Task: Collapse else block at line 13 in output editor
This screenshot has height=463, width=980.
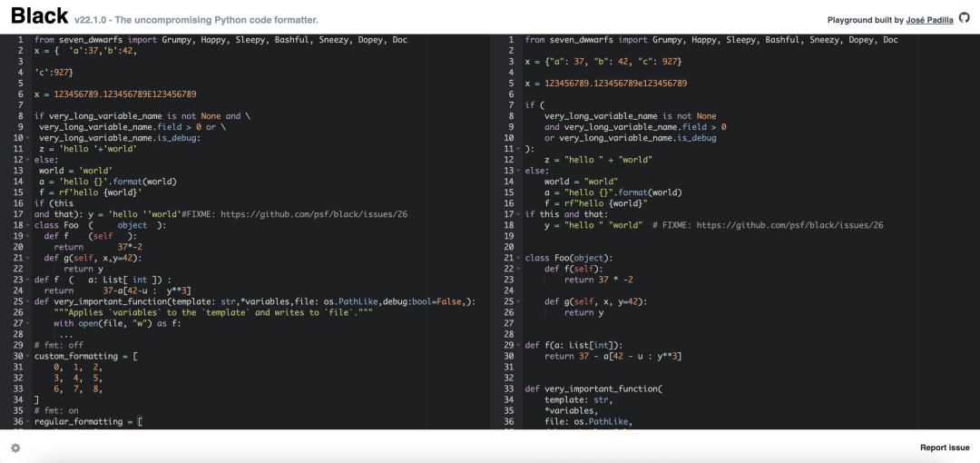Action: [517, 171]
